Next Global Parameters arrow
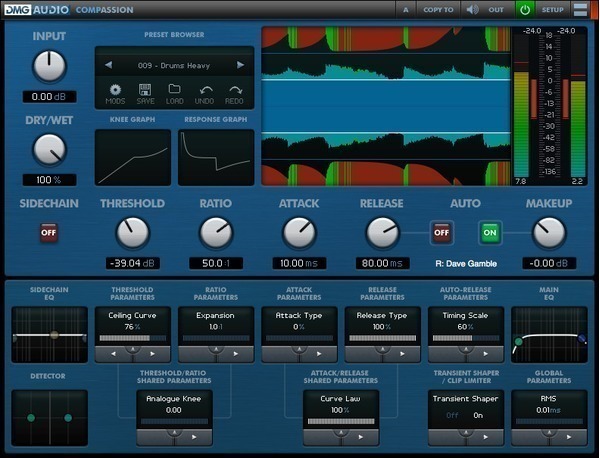 tap(569, 437)
